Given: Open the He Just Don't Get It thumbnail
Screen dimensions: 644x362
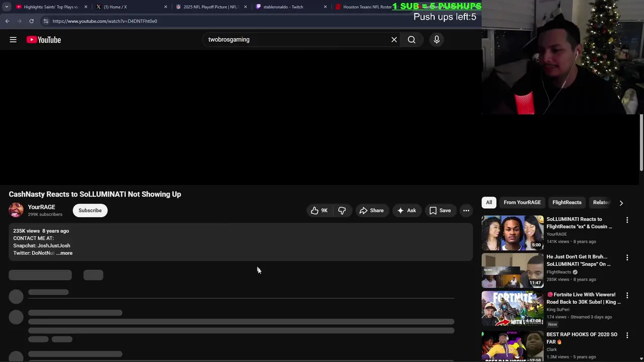Looking at the screenshot, I should 513,270.
